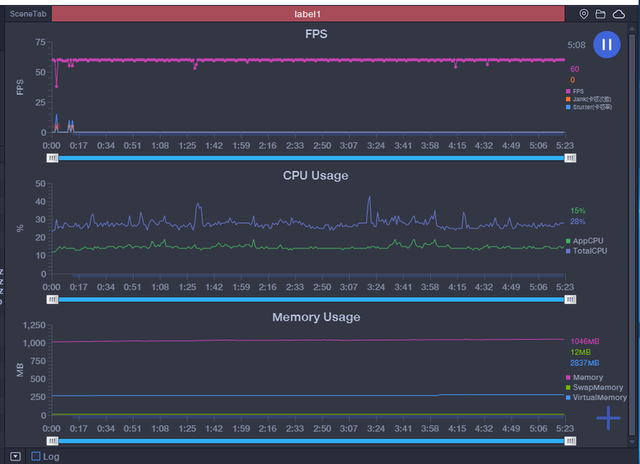Open the folder icon in top bar
640x464 pixels.
(600, 14)
